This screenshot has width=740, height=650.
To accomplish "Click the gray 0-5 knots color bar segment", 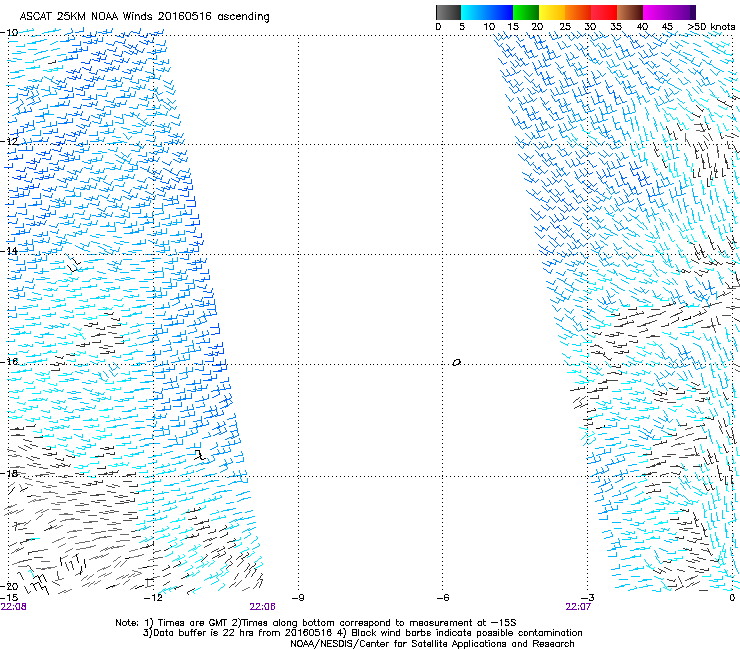I will coord(448,12).
